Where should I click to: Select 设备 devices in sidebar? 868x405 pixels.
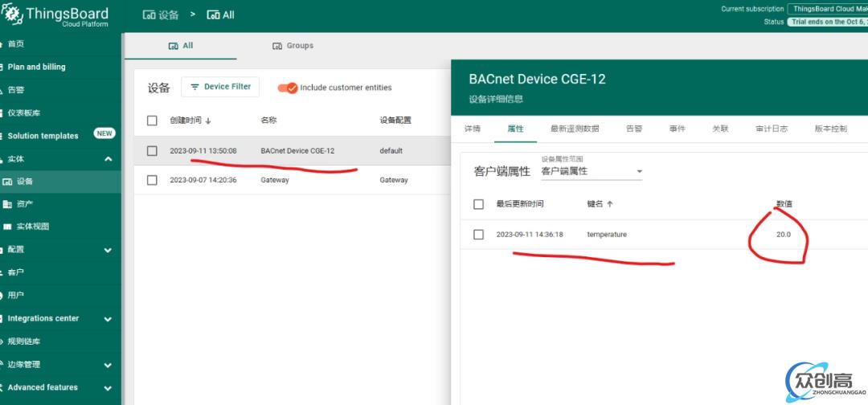[x=60, y=182]
